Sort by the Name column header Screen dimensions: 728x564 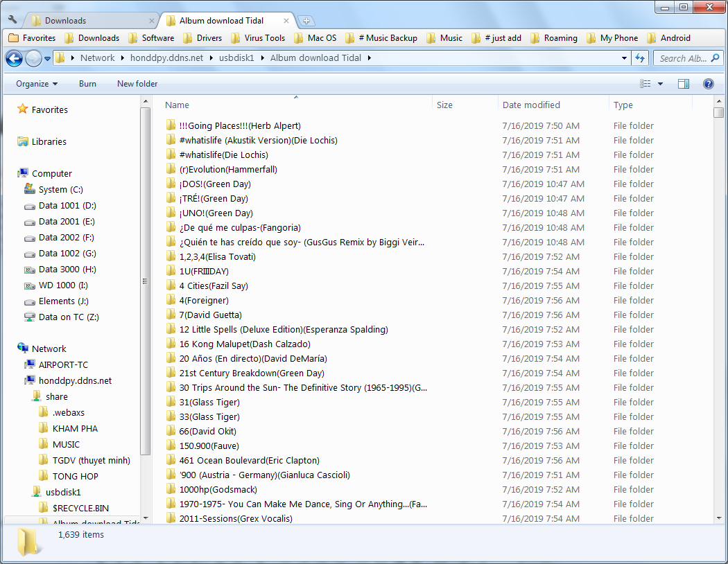(177, 105)
